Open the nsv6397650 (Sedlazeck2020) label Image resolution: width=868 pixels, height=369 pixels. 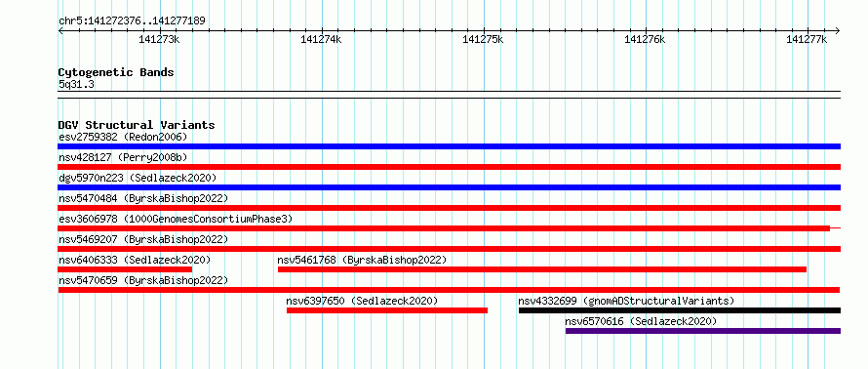362,301
